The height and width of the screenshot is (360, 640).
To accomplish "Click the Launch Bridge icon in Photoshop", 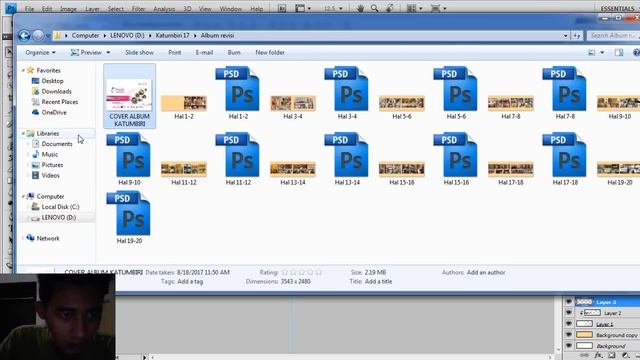I will click(282, 8).
